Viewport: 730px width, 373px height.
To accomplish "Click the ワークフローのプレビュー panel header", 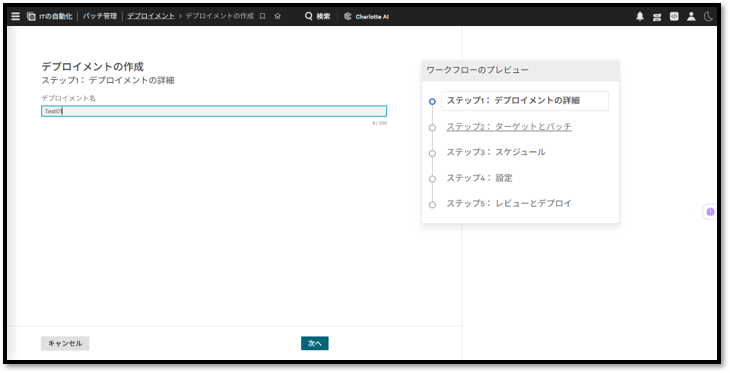I will click(520, 70).
